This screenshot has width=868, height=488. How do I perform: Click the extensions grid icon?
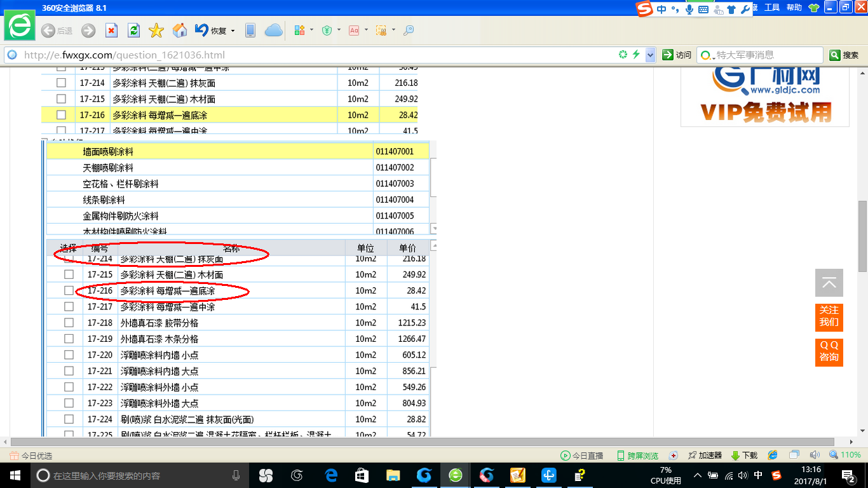pos(300,30)
